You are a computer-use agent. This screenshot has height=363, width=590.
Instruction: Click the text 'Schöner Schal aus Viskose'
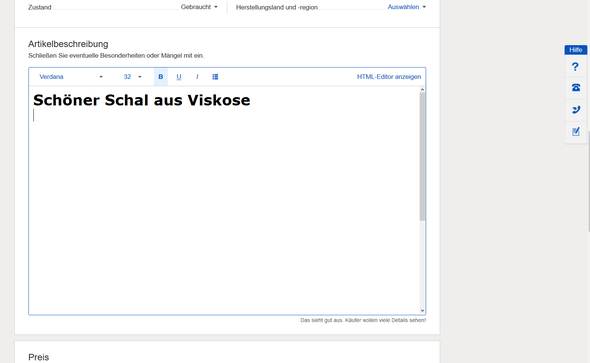coord(141,100)
